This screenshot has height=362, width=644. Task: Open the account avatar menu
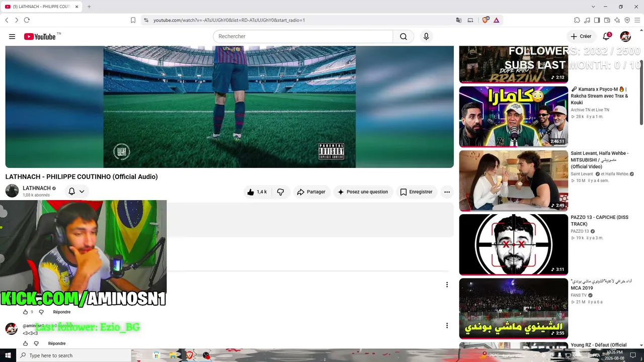(x=625, y=36)
